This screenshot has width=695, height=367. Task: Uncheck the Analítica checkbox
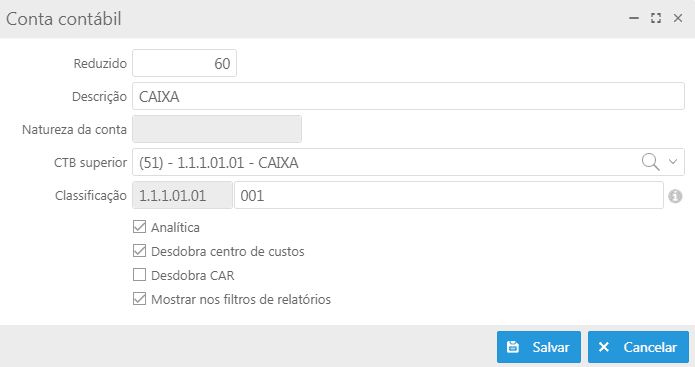[139, 227]
